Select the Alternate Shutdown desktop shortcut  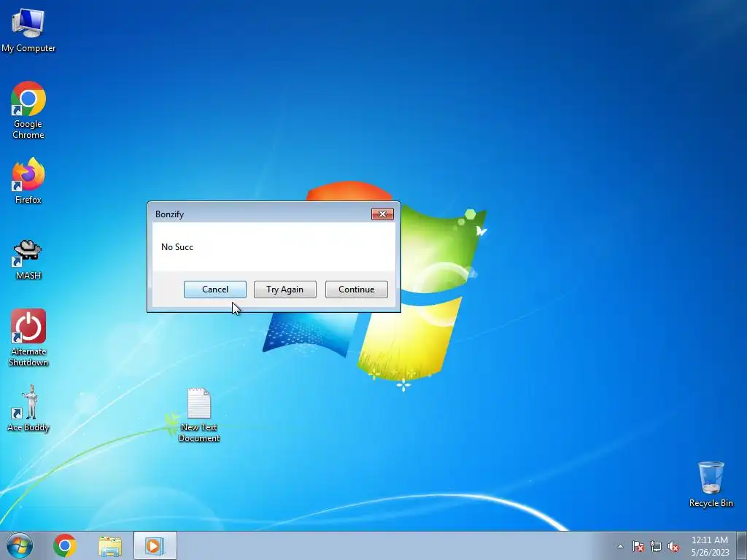point(28,338)
